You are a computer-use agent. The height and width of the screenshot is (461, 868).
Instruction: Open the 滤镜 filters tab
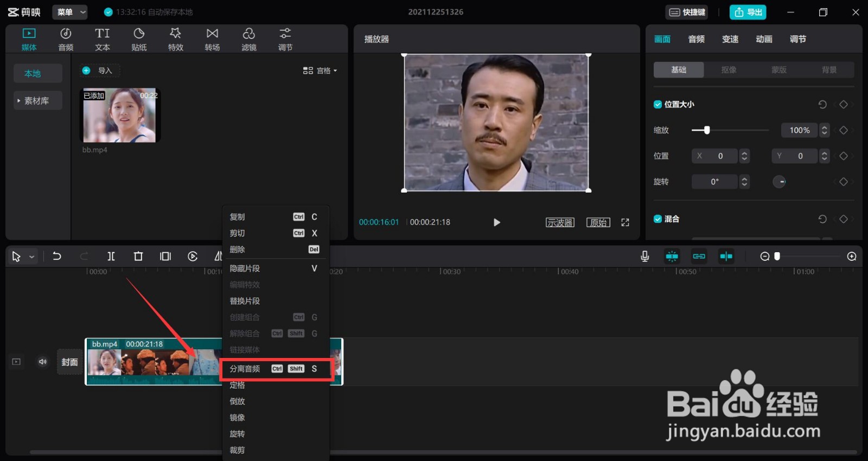click(x=248, y=40)
